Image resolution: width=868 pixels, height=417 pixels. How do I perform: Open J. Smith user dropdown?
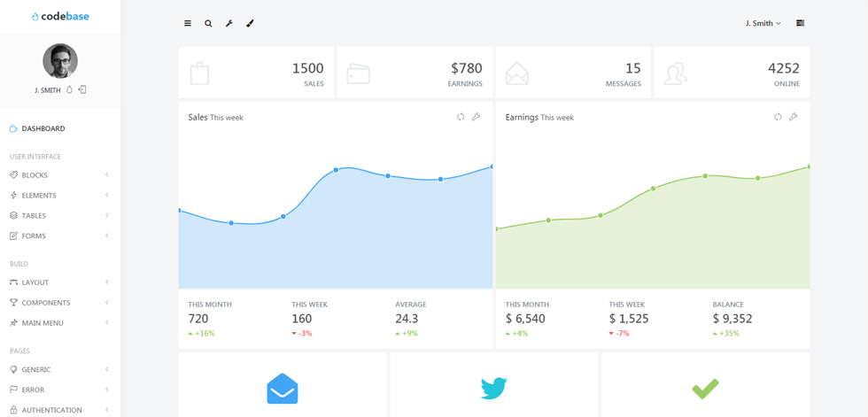(x=763, y=23)
